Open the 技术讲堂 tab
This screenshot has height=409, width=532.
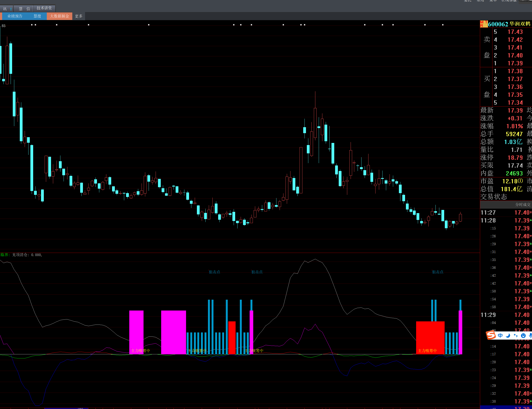coord(44,8)
